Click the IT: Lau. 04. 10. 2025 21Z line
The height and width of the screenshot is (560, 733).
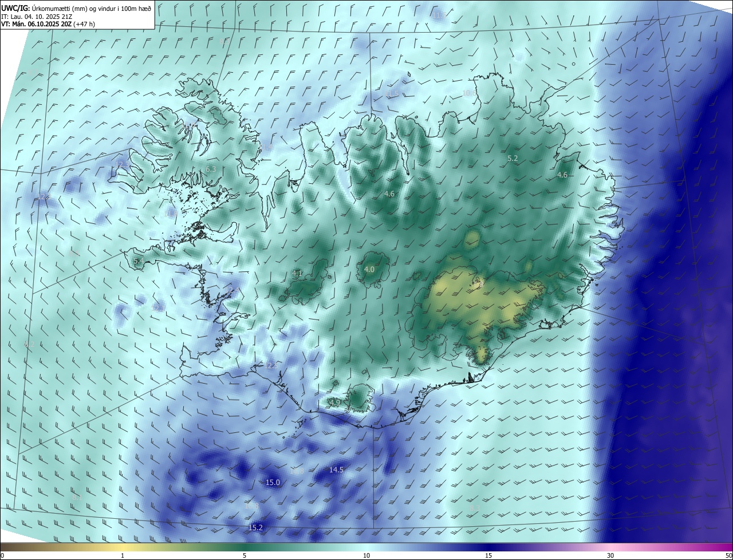pyautogui.click(x=38, y=17)
